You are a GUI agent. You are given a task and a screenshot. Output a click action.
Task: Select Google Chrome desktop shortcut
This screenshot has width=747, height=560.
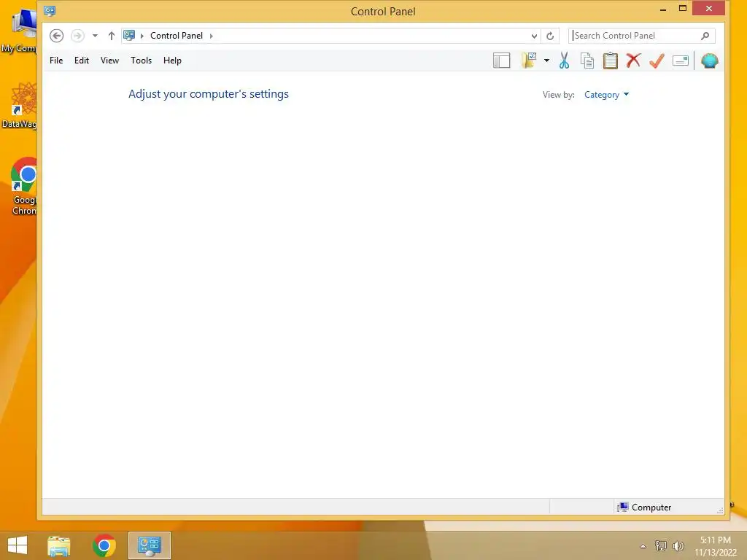23,187
